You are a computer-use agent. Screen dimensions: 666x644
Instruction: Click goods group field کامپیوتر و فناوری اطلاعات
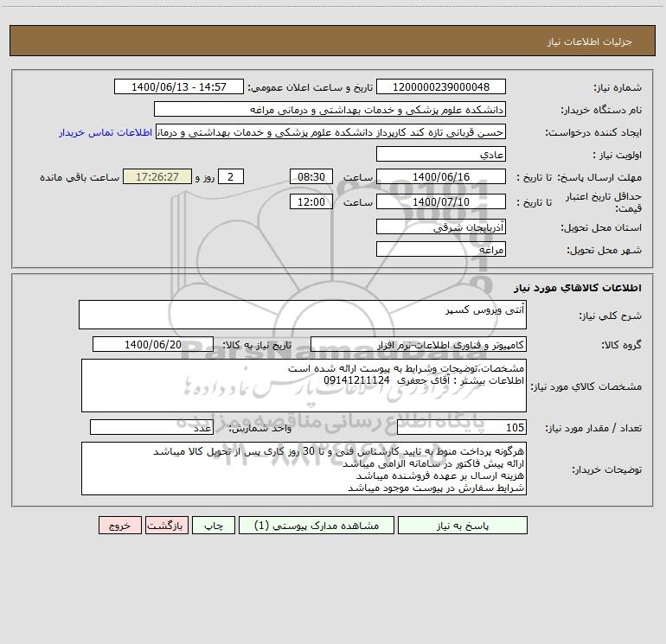pos(419,344)
